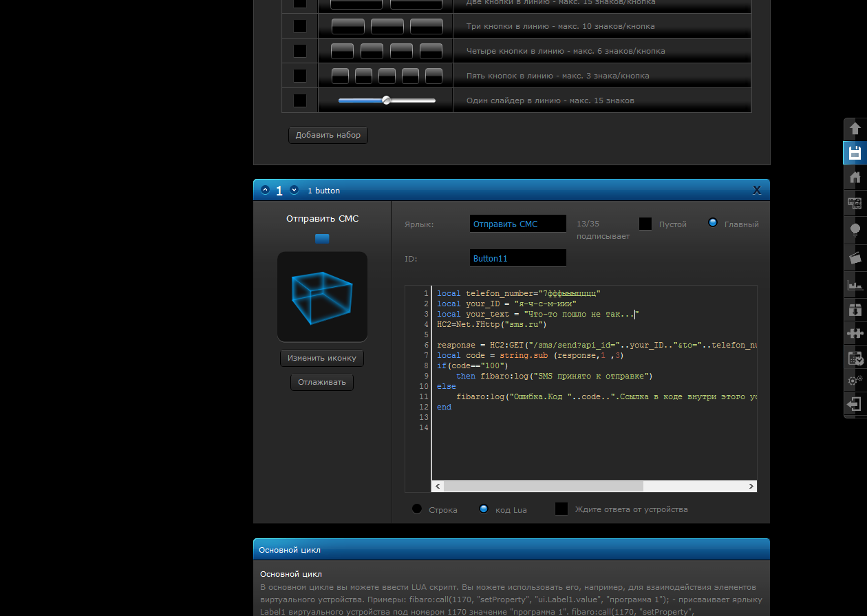Click code line starting with response = HC2:GET
The image size is (867, 616).
[x=597, y=345]
